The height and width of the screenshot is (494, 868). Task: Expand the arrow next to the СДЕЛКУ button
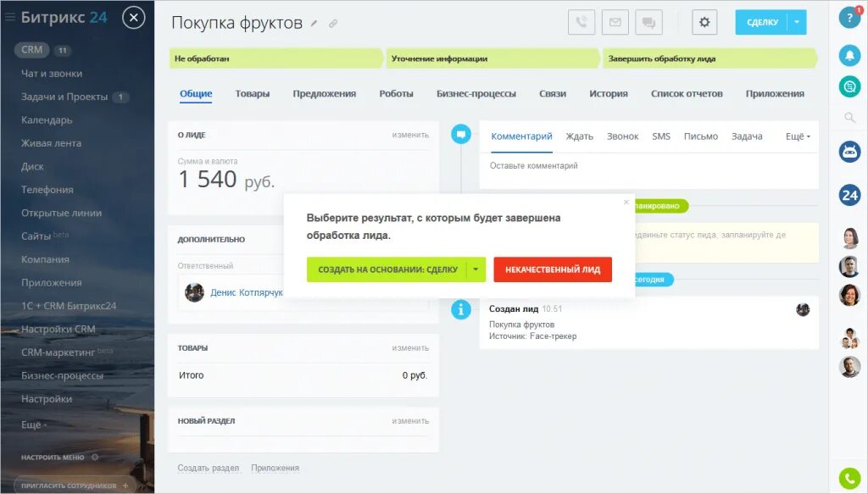[797, 22]
